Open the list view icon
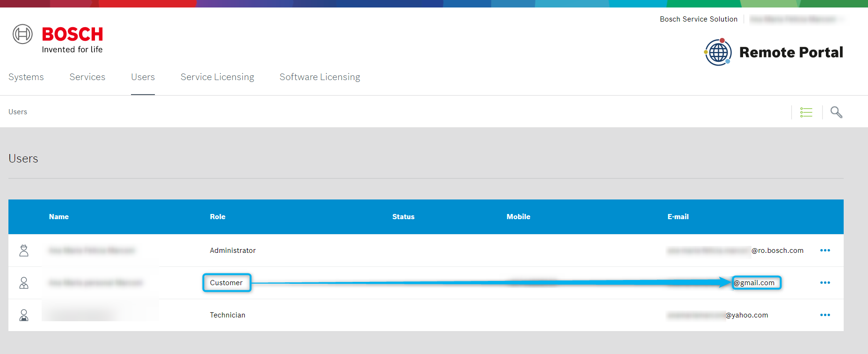The height and width of the screenshot is (354, 868). [x=806, y=112]
